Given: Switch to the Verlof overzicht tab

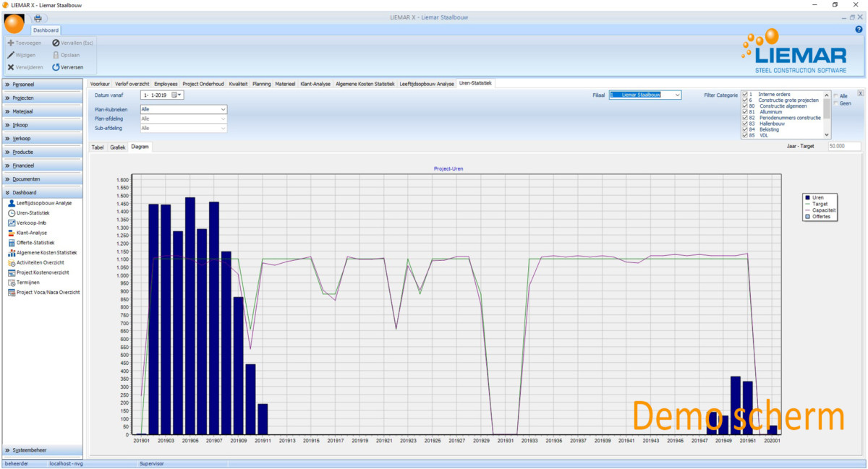Looking at the screenshot, I should (132, 84).
